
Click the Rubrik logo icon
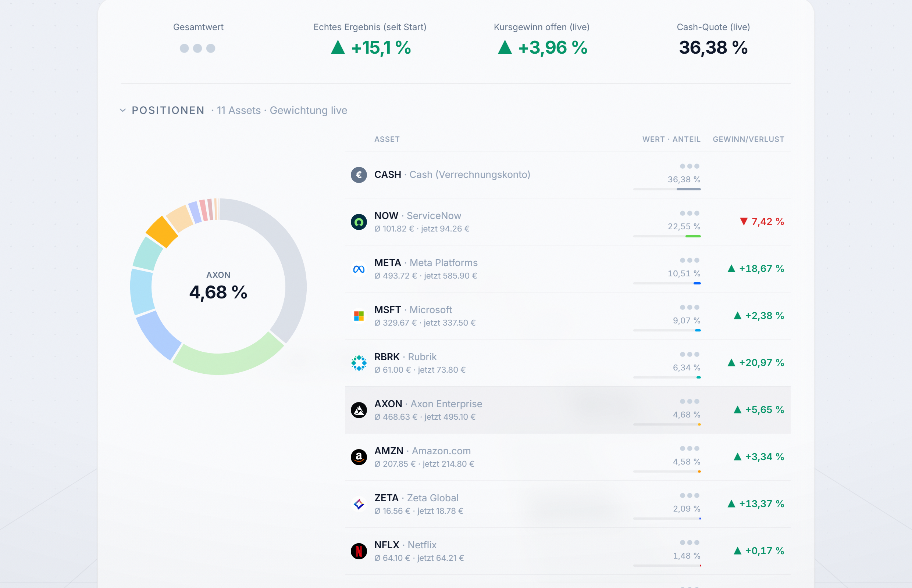pyautogui.click(x=359, y=363)
